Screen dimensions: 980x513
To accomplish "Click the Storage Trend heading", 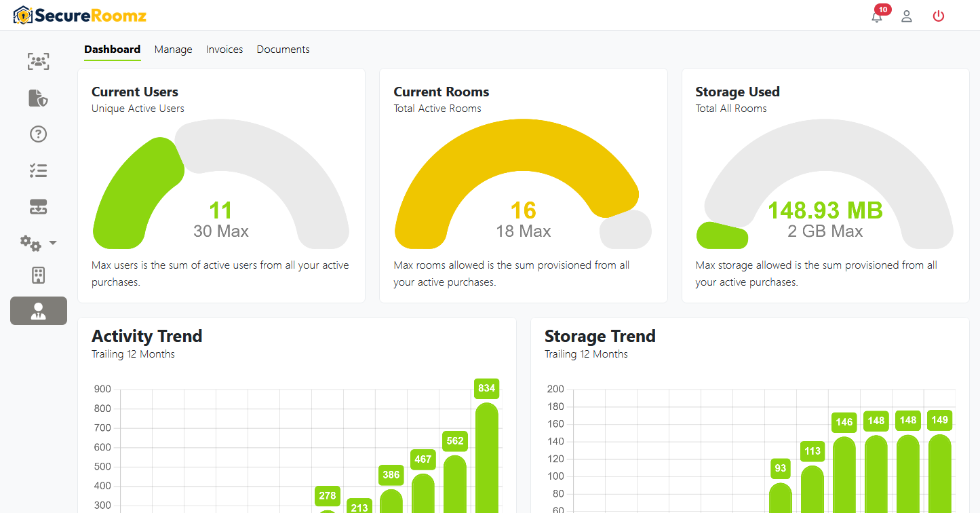I will click(x=600, y=336).
